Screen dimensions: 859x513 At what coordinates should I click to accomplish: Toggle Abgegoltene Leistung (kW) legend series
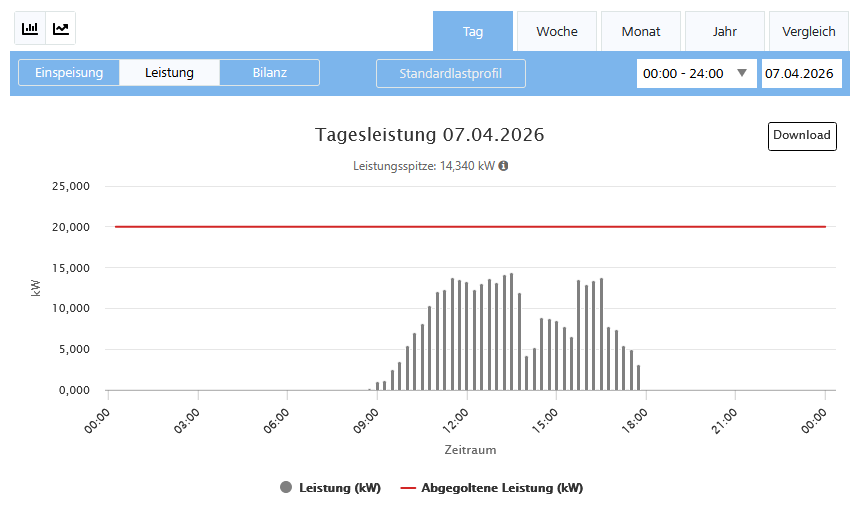(x=491, y=488)
